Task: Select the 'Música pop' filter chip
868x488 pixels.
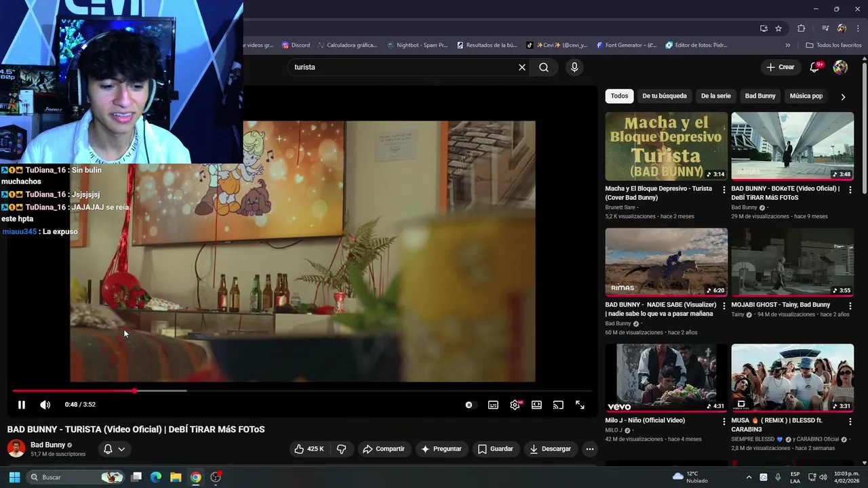Action: pyautogui.click(x=806, y=96)
